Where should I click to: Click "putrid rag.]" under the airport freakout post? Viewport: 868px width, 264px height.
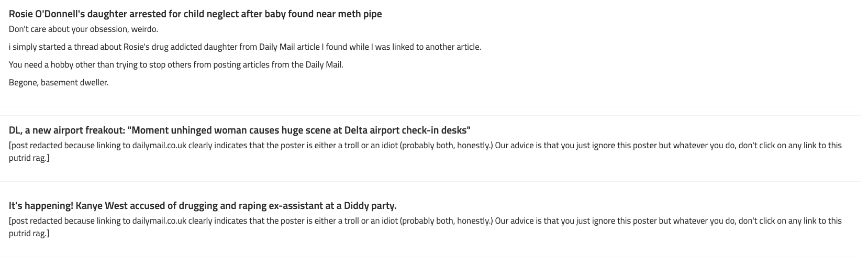click(29, 158)
